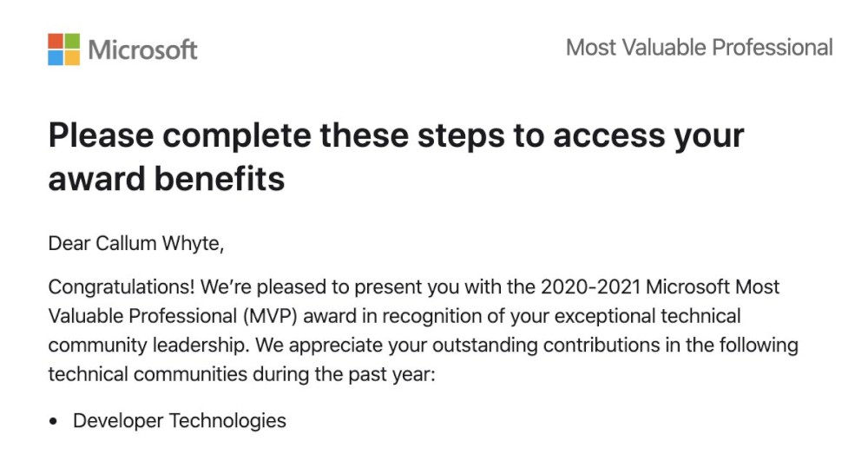Viewport: 868px width, 461px height.
Task: Click the '(MVP)' abbreviation in the paragraph
Action: (x=270, y=316)
